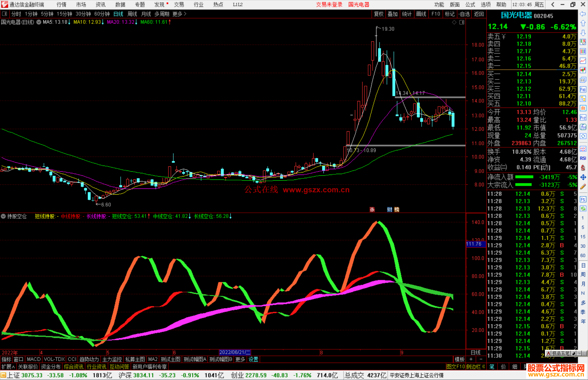Click the F12 sidebar icon
The width and height of the screenshot is (588, 380).
click(x=583, y=118)
